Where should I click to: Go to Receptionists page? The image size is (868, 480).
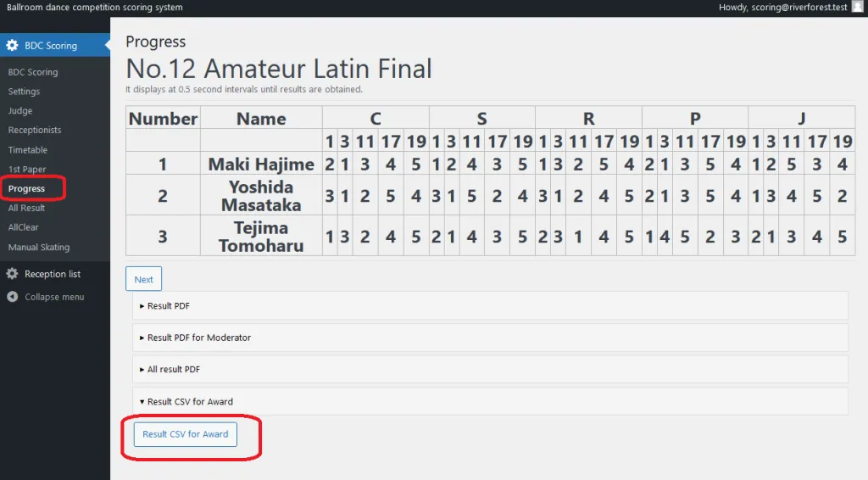click(x=35, y=131)
